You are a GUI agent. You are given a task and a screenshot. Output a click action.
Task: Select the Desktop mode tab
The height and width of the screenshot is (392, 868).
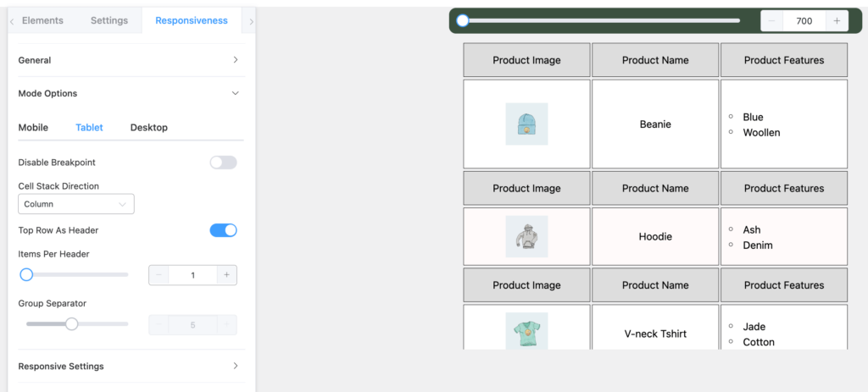point(149,127)
